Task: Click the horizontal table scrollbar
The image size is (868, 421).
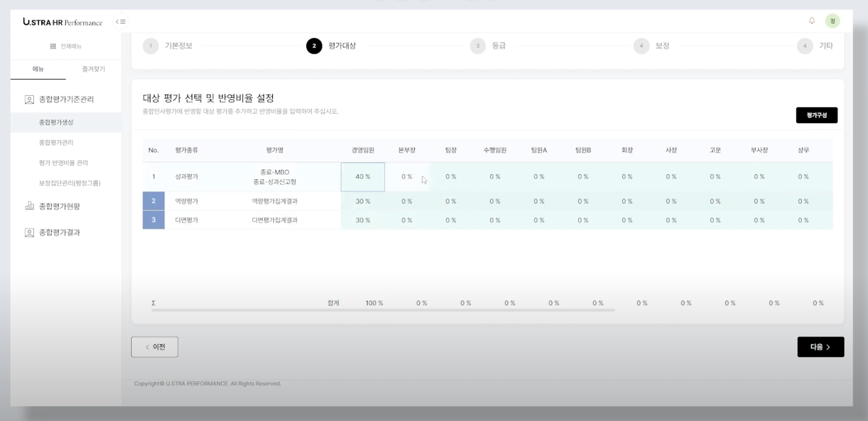Action: (383, 310)
